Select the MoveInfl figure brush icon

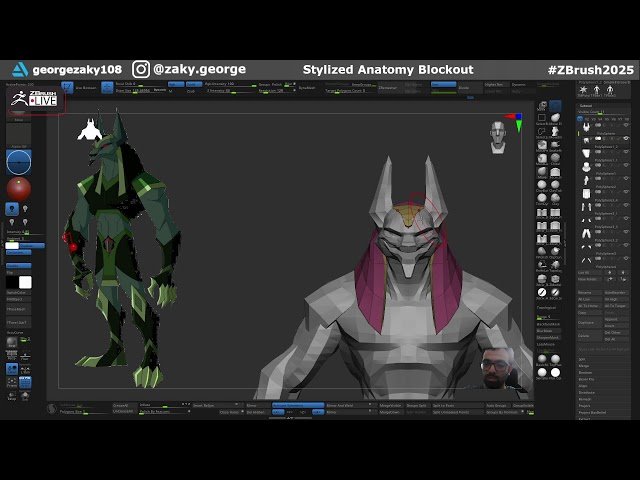555,131
